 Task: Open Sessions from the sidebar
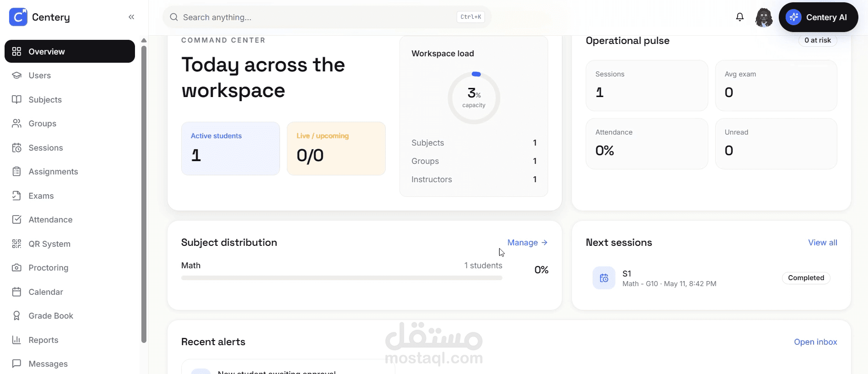70,147
